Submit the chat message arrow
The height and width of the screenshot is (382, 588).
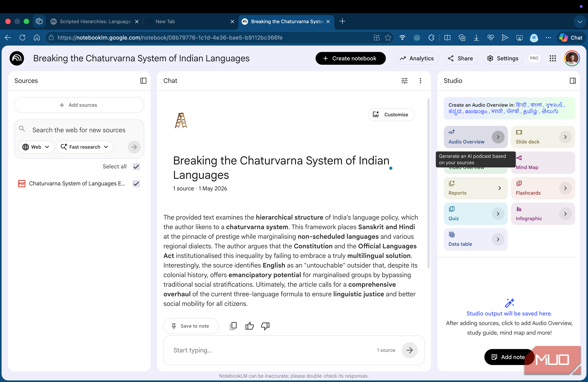pos(410,350)
